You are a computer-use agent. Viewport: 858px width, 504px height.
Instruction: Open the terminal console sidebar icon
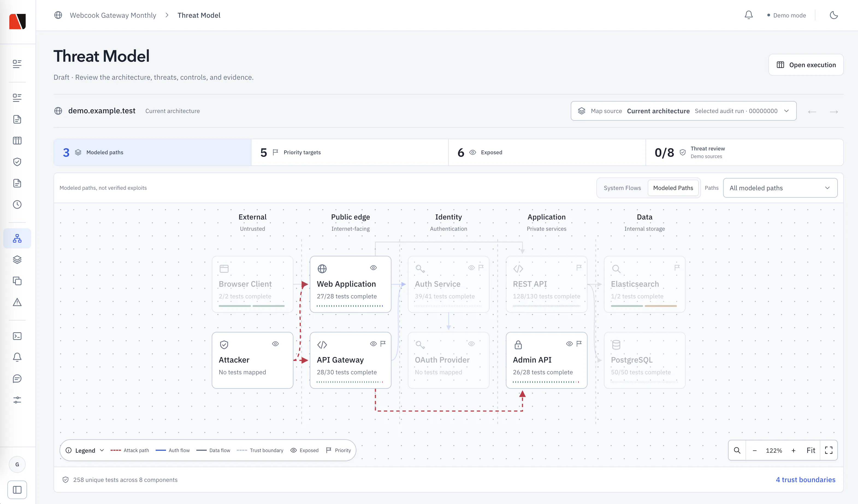pyautogui.click(x=17, y=336)
